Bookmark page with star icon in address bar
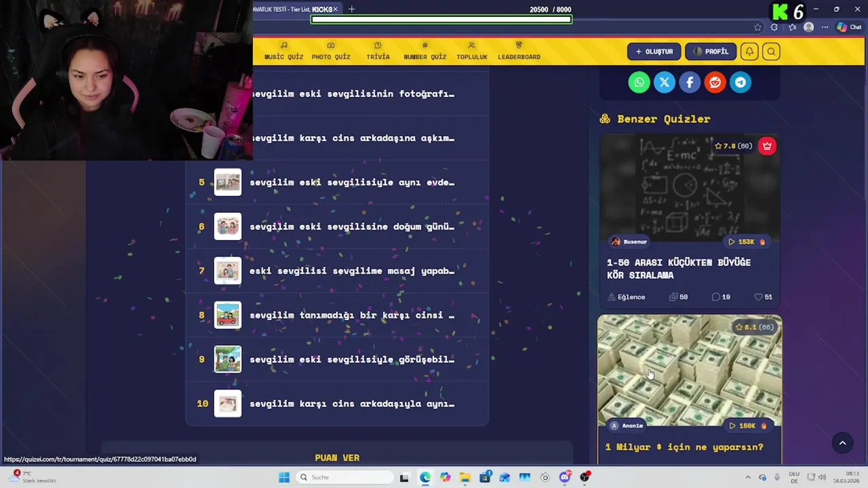Screen dimensions: 868x488 click(x=757, y=27)
